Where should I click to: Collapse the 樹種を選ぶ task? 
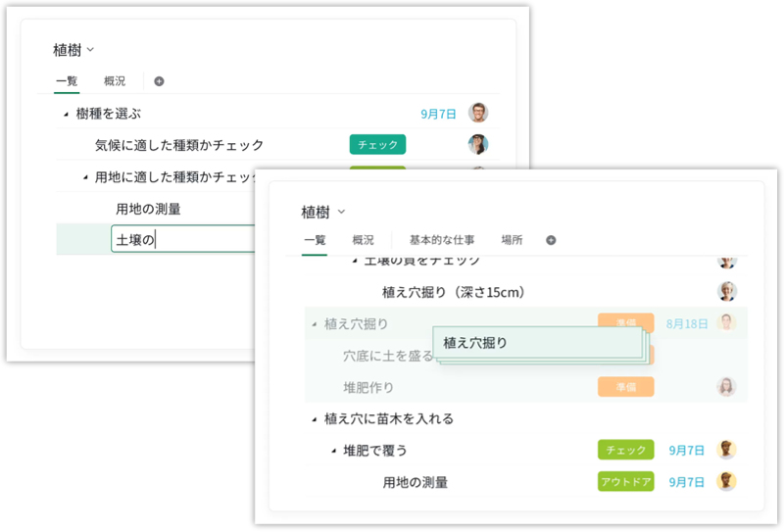pos(66,115)
